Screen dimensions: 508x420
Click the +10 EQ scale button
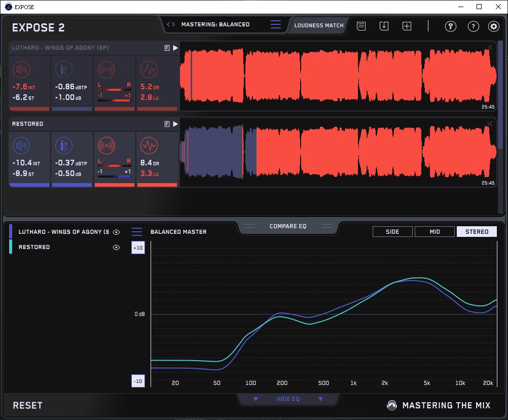pos(137,248)
